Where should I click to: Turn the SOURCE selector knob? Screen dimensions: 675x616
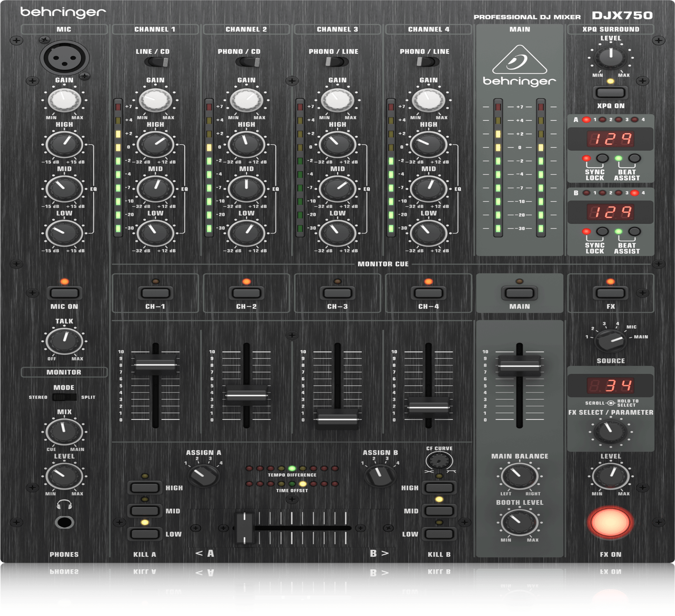click(x=611, y=341)
